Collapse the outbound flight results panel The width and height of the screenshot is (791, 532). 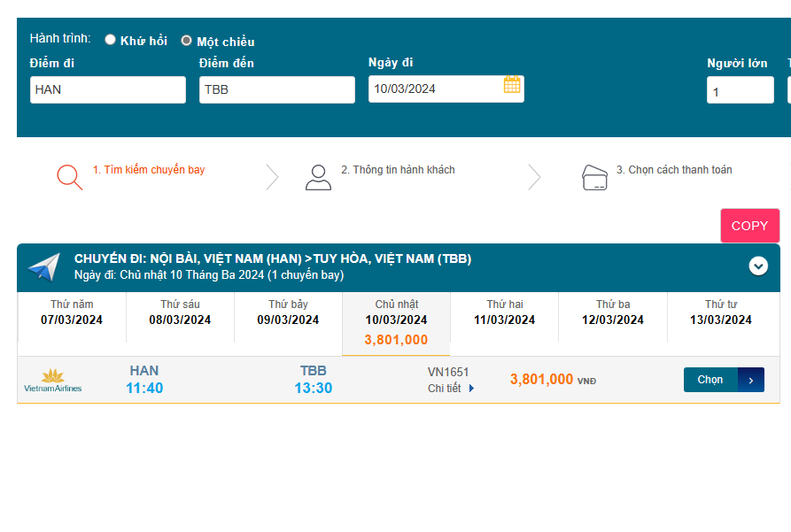click(757, 266)
